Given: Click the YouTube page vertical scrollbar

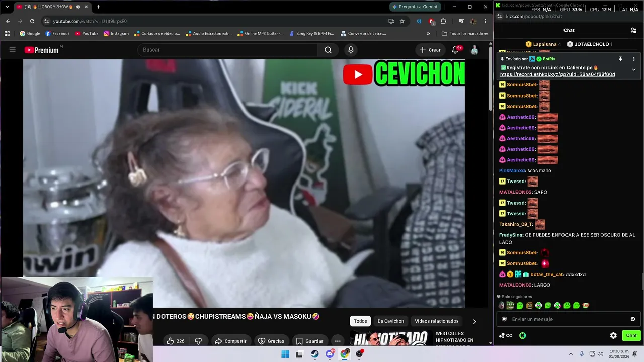Looking at the screenshot, I should 491,78.
